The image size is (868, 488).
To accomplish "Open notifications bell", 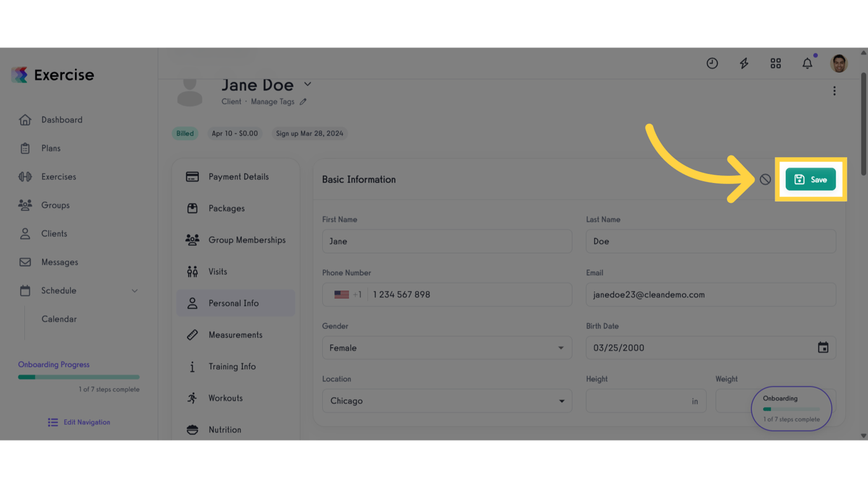I will tap(807, 64).
